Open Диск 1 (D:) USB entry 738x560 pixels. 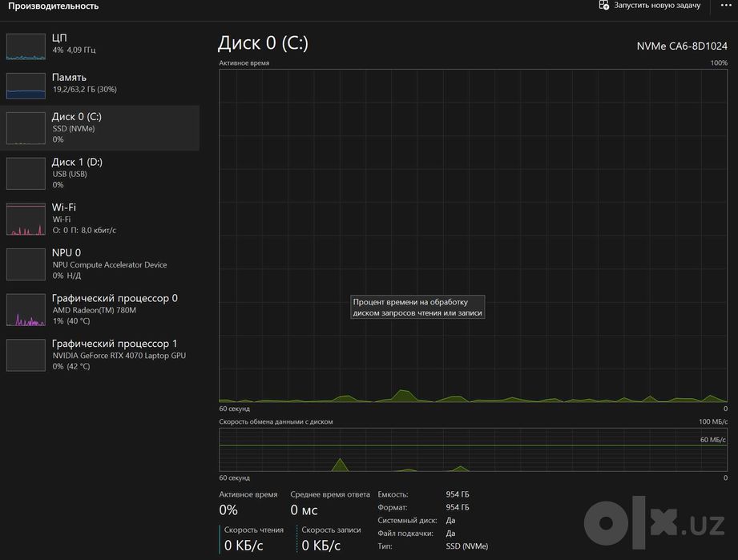click(x=100, y=173)
